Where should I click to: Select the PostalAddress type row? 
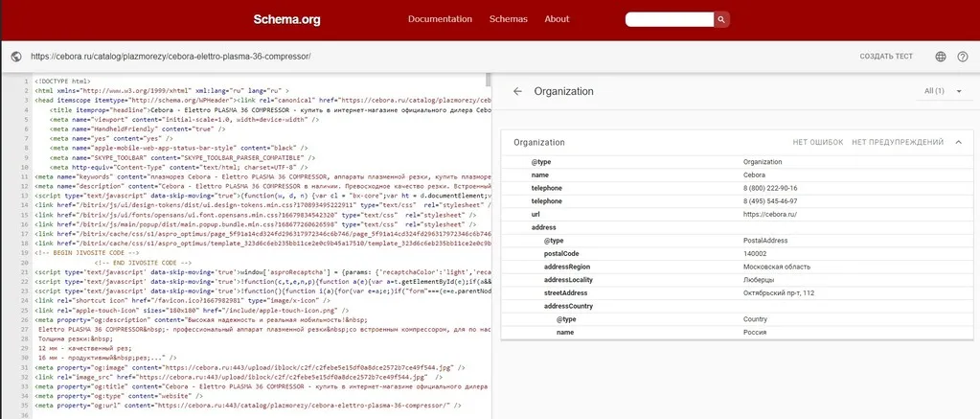735,241
